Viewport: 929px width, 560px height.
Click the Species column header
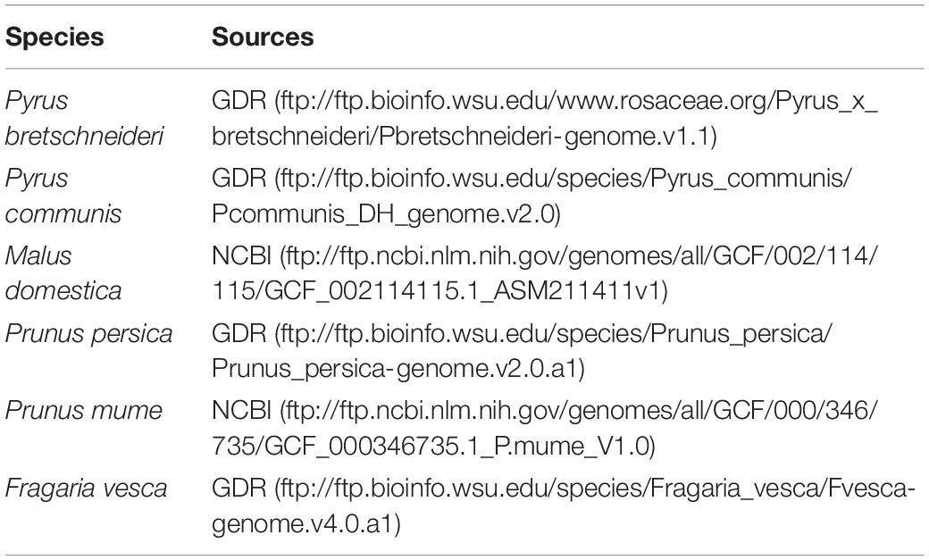pos(54,37)
